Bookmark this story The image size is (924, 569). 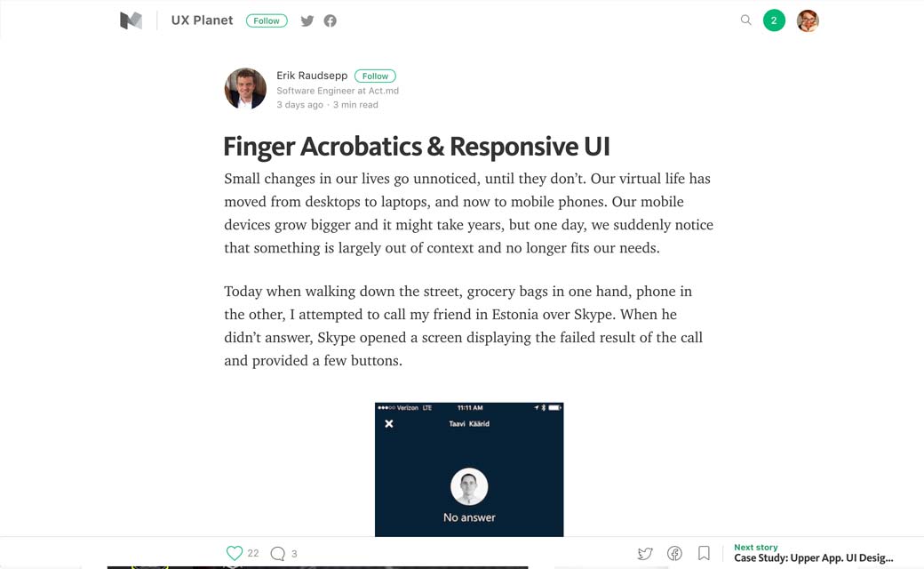[x=704, y=553]
